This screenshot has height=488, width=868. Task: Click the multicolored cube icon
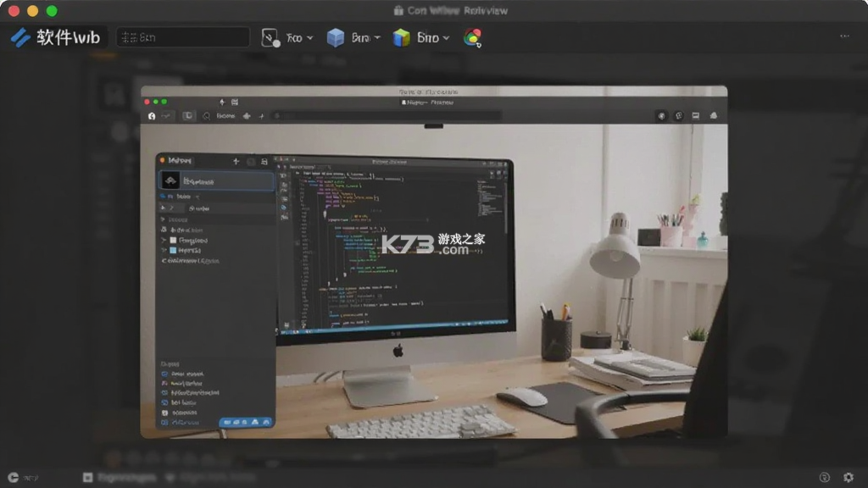point(401,37)
